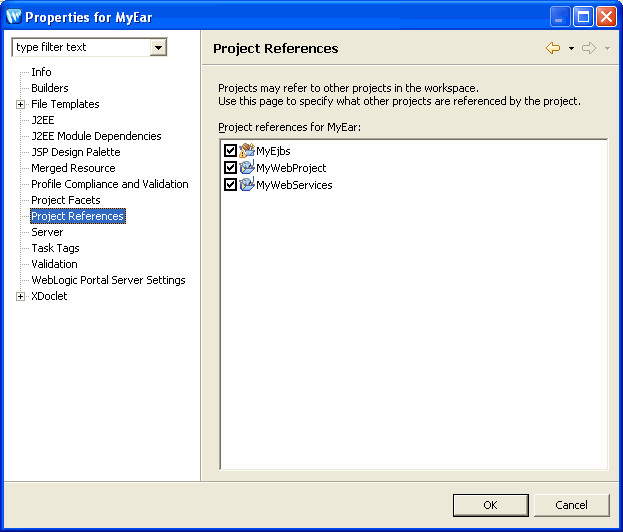Click the Workshop icon in title bar
This screenshot has height=532, width=623.
coord(14,17)
